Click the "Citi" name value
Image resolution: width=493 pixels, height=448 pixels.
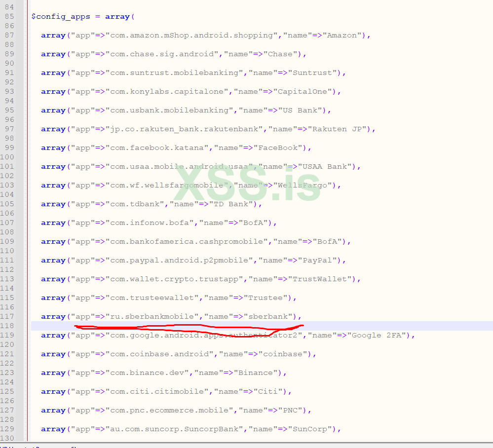[x=268, y=391]
